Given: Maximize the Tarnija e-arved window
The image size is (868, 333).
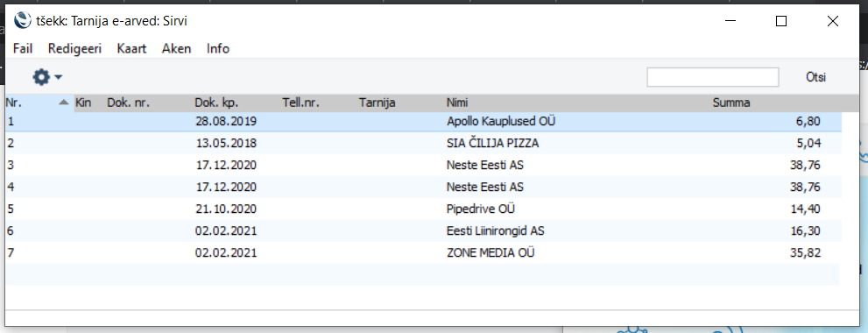Looking at the screenshot, I should pyautogui.click(x=781, y=21).
